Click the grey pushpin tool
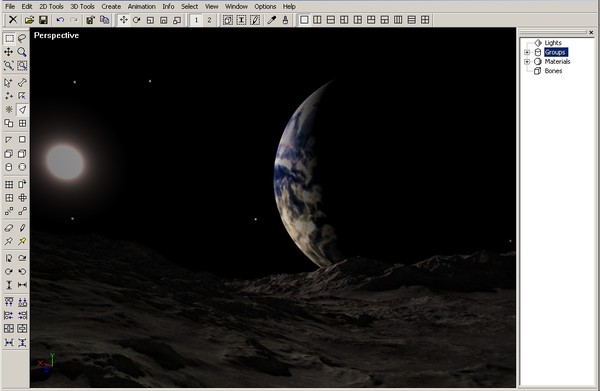Screen dimensions: 600x391 (9, 241)
